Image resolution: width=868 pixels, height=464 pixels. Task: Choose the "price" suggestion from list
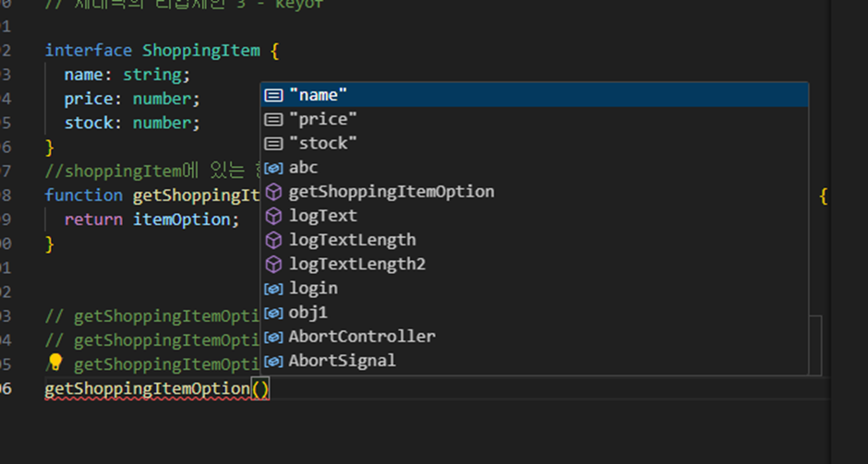click(x=535, y=119)
